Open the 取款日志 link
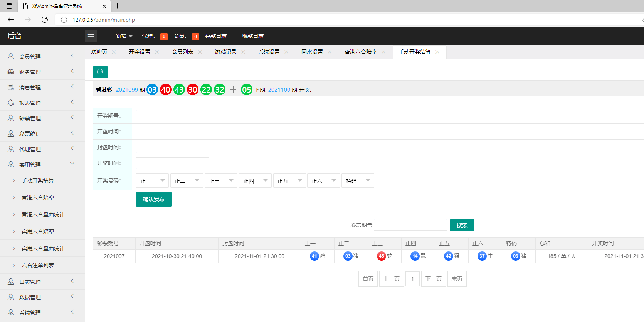Image resolution: width=644 pixels, height=322 pixels. point(253,36)
